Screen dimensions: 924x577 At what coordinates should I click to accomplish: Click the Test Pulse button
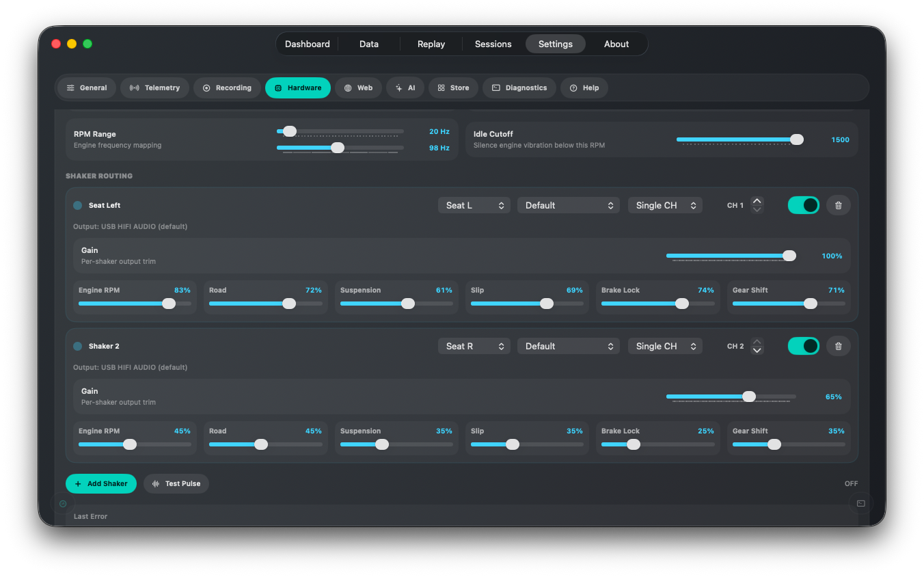(176, 483)
